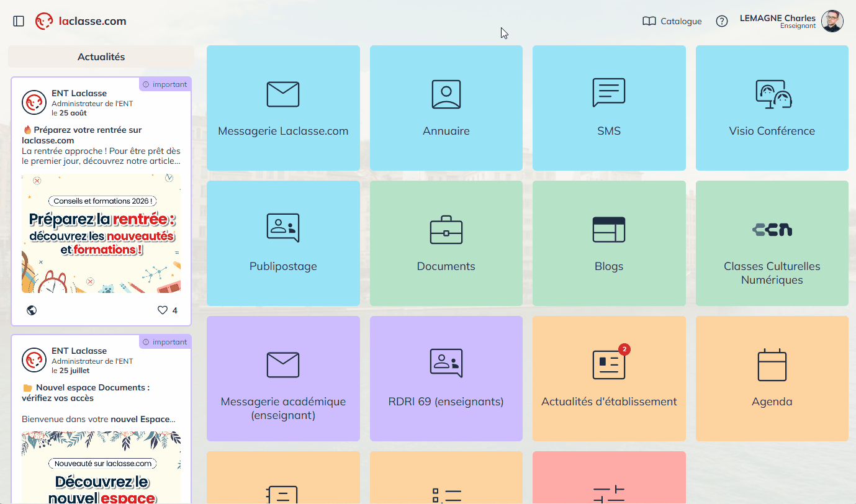Open the help question mark icon

(x=722, y=21)
